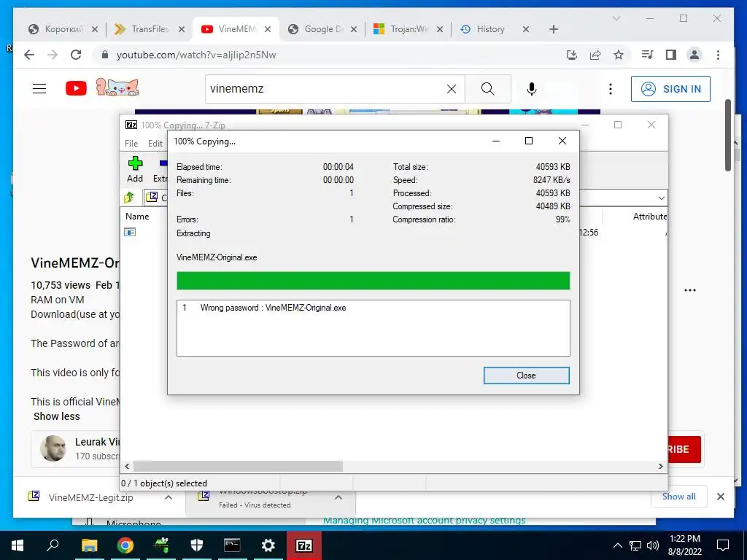The width and height of the screenshot is (747, 560).
Task: Click the share page icon in address bar
Action: 595,55
